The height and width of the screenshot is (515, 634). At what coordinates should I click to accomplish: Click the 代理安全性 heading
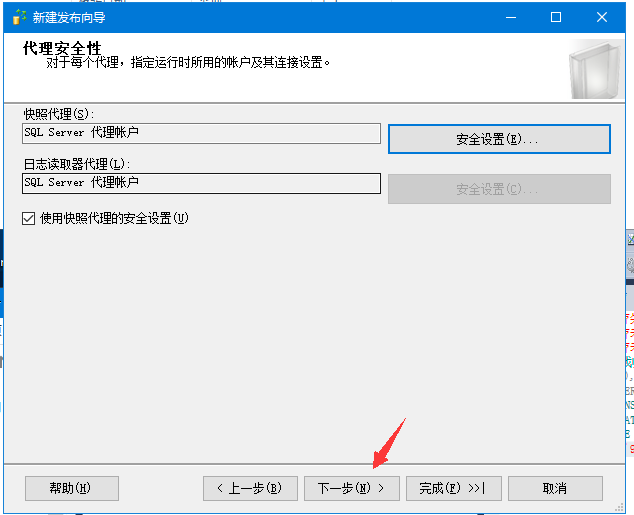[x=62, y=49]
